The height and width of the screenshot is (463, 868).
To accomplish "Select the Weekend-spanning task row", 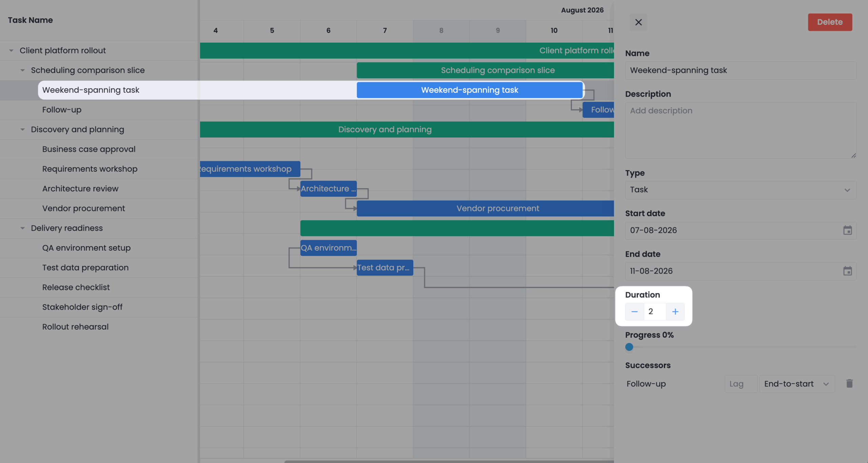I will (99, 90).
